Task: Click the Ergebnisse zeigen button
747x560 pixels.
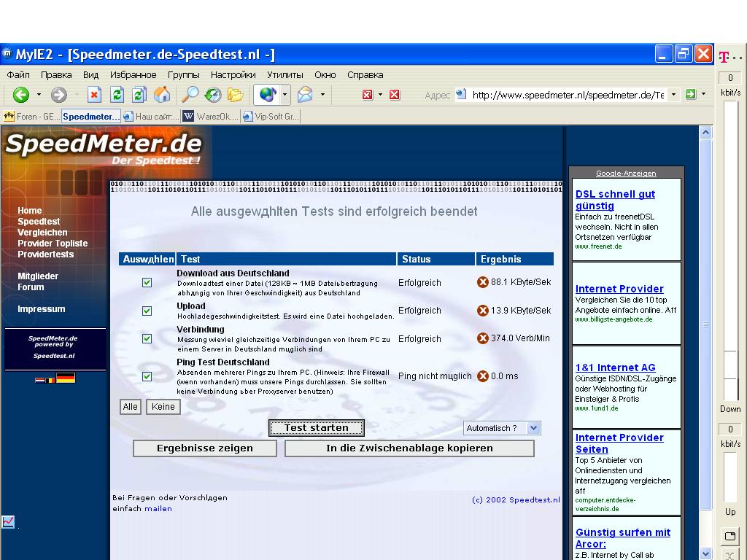Action: tap(205, 448)
